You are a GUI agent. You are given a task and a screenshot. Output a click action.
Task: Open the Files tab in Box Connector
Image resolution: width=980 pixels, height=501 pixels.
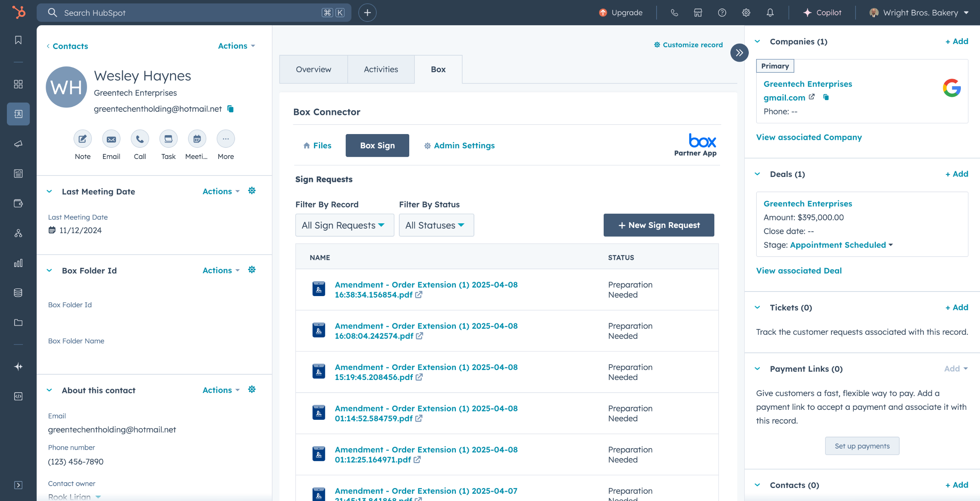[317, 146]
